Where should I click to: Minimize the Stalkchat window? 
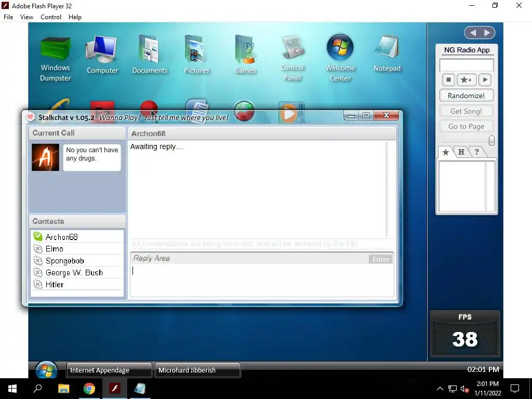351,116
